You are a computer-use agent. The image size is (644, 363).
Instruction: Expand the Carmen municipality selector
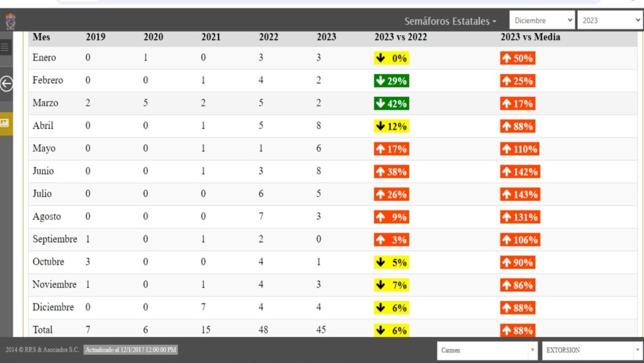point(487,350)
